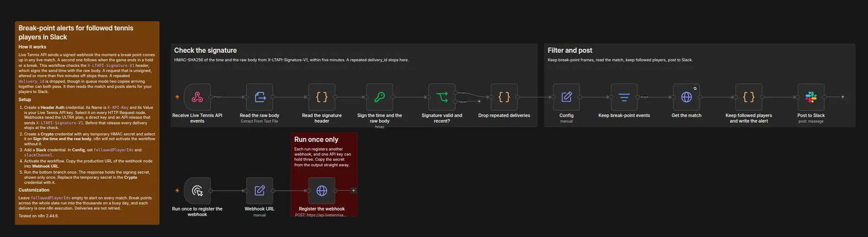This screenshot has width=868, height=237.
Task: Click the Keep break-point frames description text
Action: pyautogui.click(x=620, y=60)
